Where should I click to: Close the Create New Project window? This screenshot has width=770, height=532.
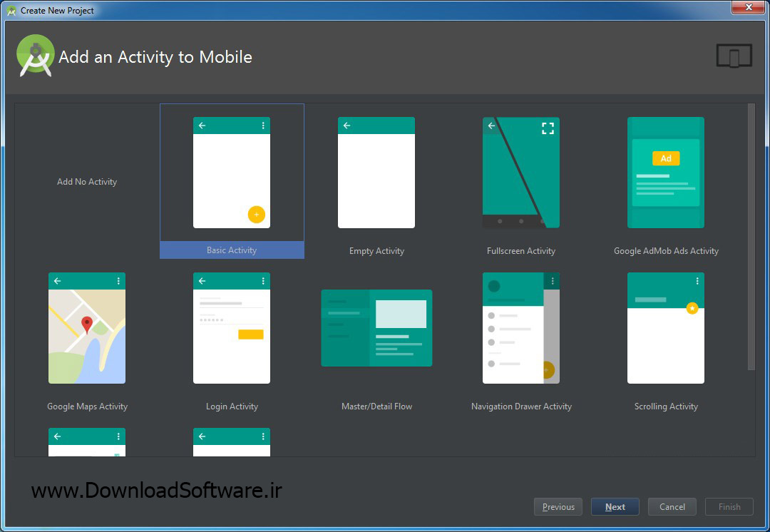749,7
